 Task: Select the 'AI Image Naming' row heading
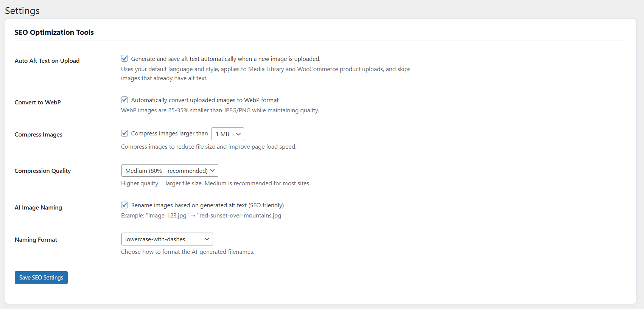tap(38, 208)
